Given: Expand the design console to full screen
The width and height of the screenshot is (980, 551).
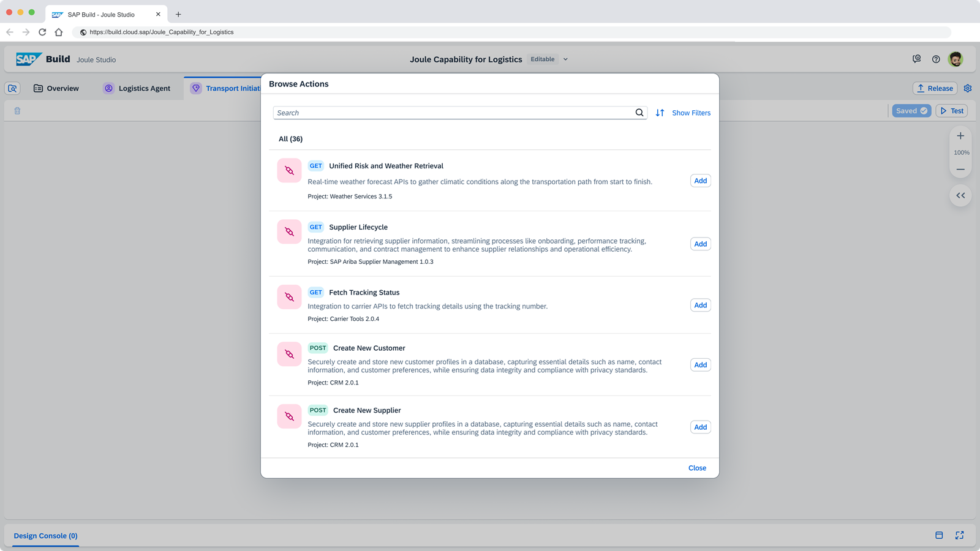Looking at the screenshot, I should click(x=959, y=536).
